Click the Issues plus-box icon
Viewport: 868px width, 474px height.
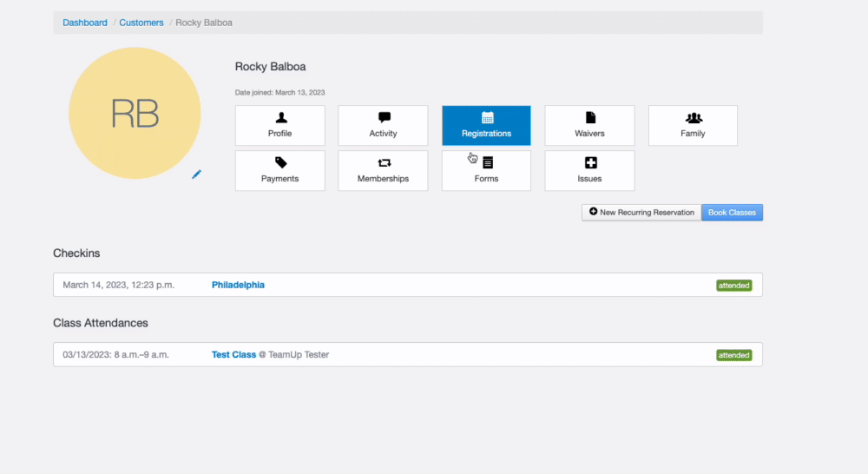589,163
